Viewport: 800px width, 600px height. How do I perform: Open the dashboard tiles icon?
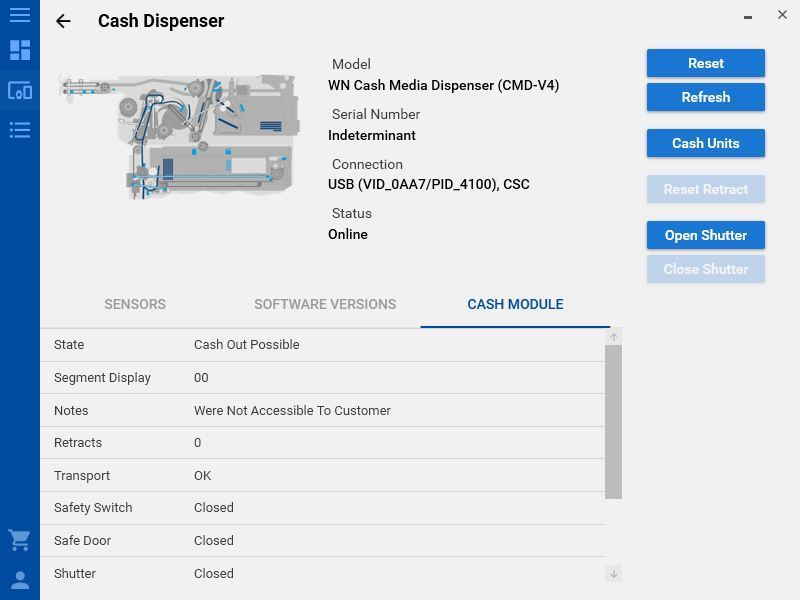pyautogui.click(x=20, y=50)
